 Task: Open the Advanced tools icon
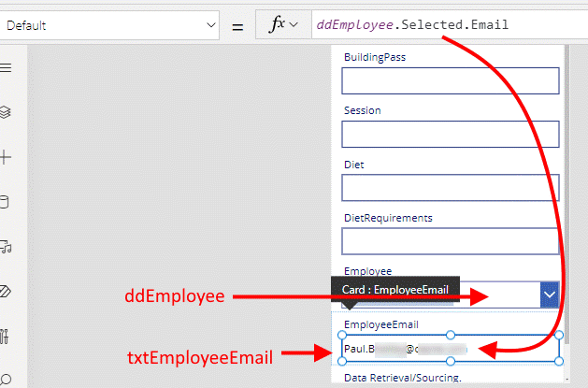click(4, 337)
